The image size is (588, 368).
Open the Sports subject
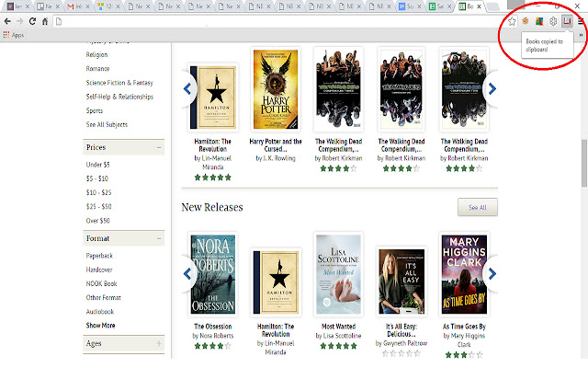tap(94, 110)
